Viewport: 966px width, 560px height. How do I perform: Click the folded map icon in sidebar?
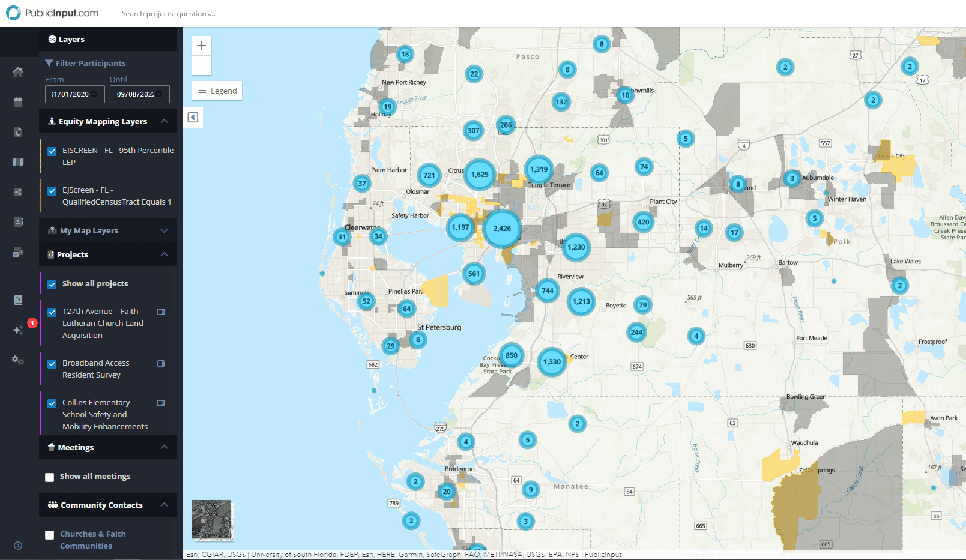[18, 162]
